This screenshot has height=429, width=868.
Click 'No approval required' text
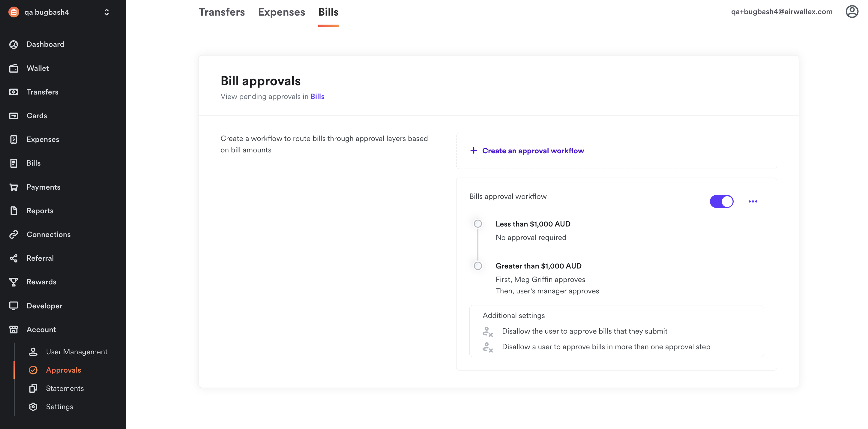click(531, 238)
